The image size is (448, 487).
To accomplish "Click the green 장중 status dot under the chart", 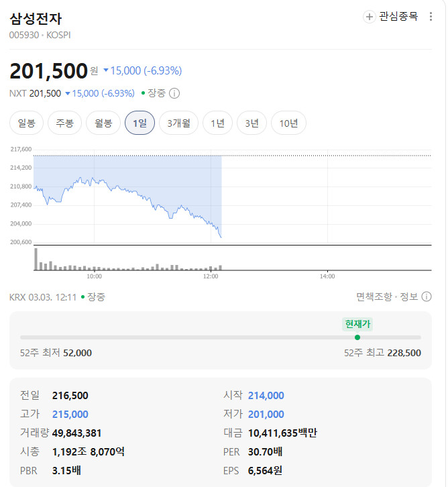I will coord(82,296).
